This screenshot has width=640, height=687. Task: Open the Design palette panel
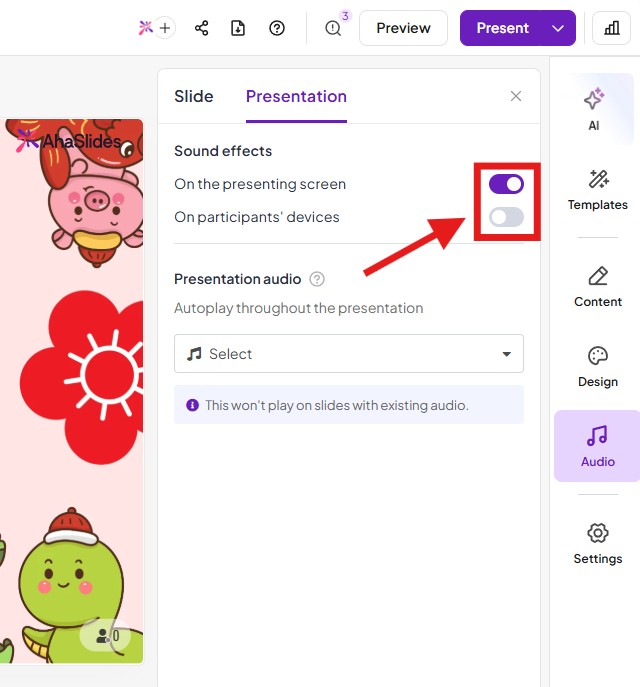pyautogui.click(x=598, y=366)
